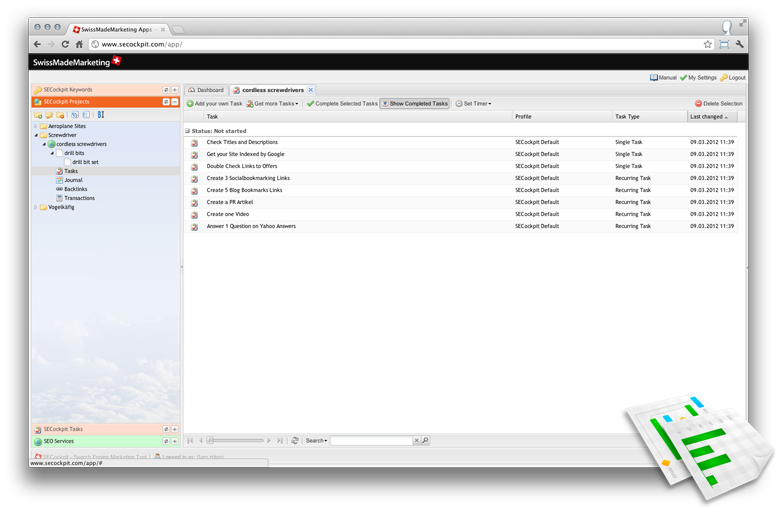Image resolution: width=777 pixels, height=507 pixels.
Task: Sort by the Task column header
Action: [x=358, y=116]
